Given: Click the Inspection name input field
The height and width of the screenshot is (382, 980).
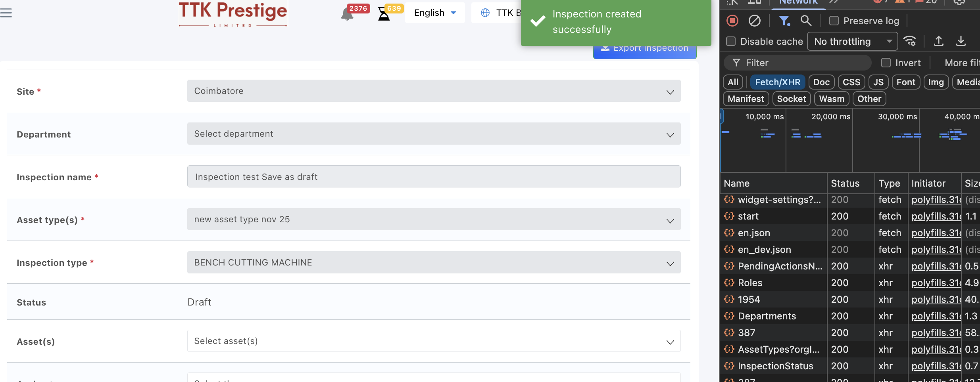Looking at the screenshot, I should click(434, 177).
